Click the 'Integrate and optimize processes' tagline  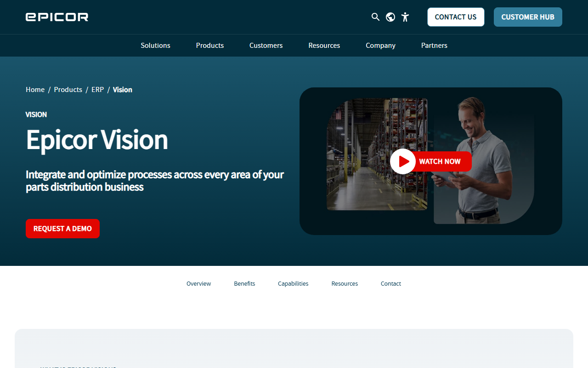tap(155, 181)
